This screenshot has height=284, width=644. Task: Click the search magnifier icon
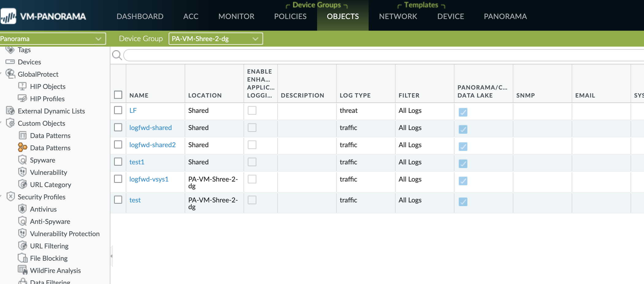click(x=117, y=55)
